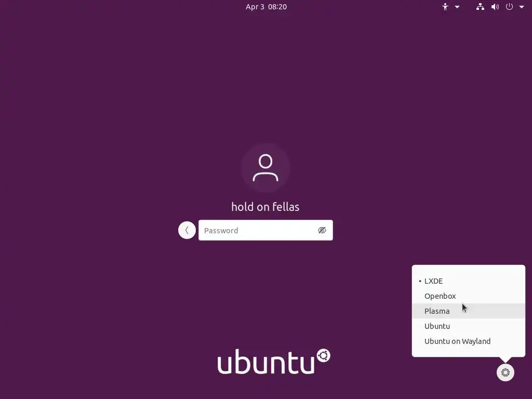Click the wired network status icon
Screen dimensions: 532x399
point(480,7)
